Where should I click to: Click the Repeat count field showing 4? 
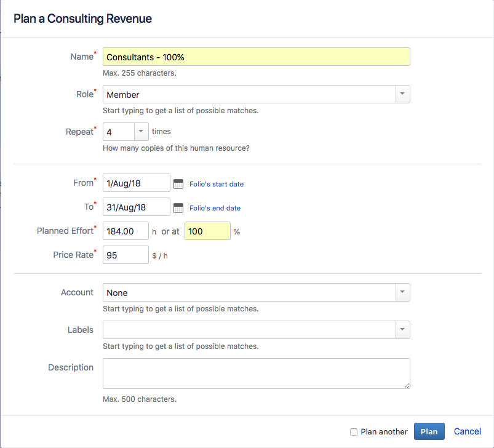pyautogui.click(x=119, y=132)
